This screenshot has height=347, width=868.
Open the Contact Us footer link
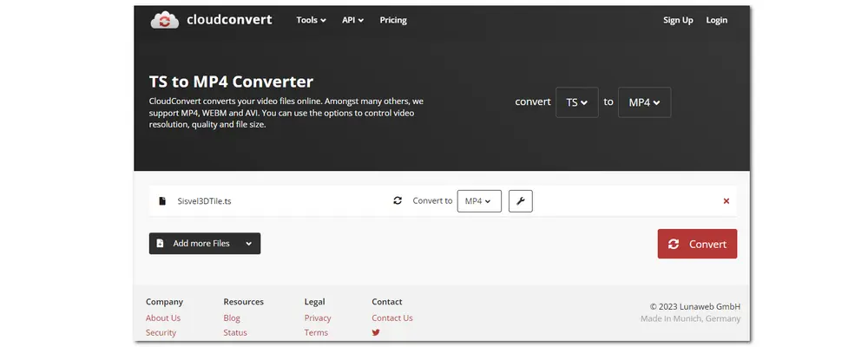(392, 318)
